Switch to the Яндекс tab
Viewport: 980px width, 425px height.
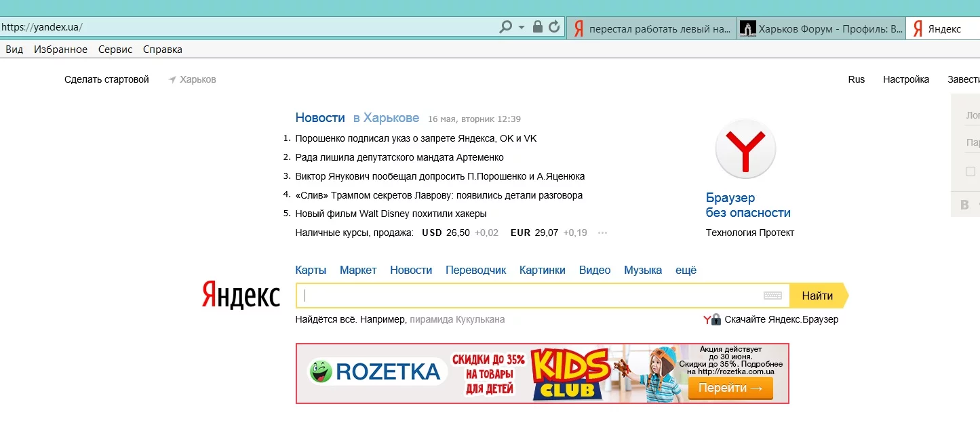943,28
